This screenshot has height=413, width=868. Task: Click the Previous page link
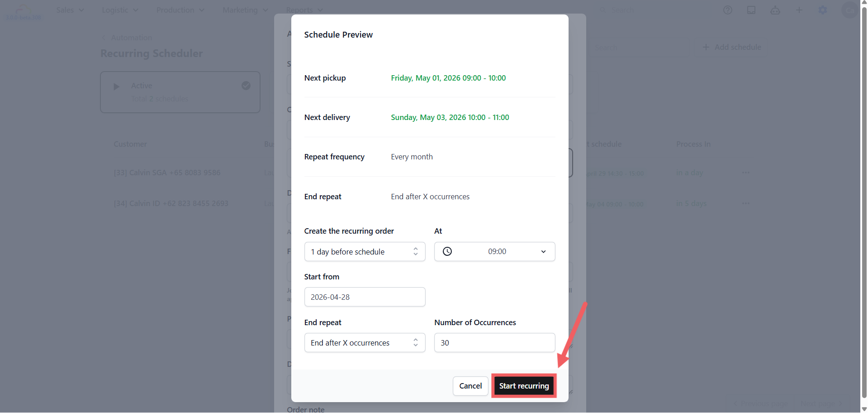[x=761, y=403]
